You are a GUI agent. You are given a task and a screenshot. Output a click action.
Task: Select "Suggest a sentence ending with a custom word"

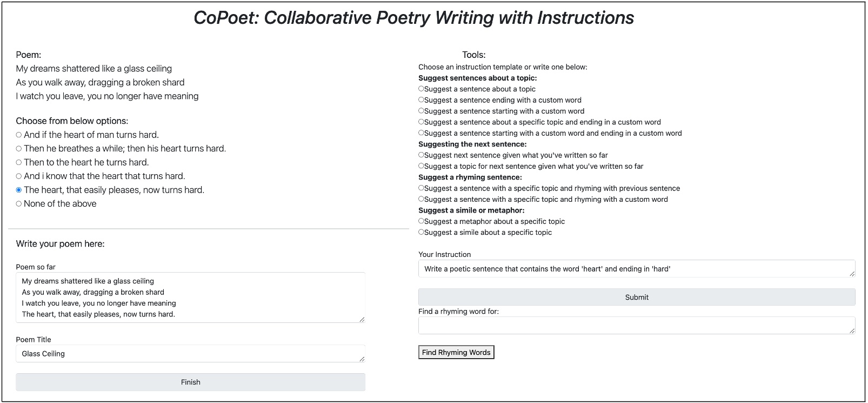tap(421, 100)
